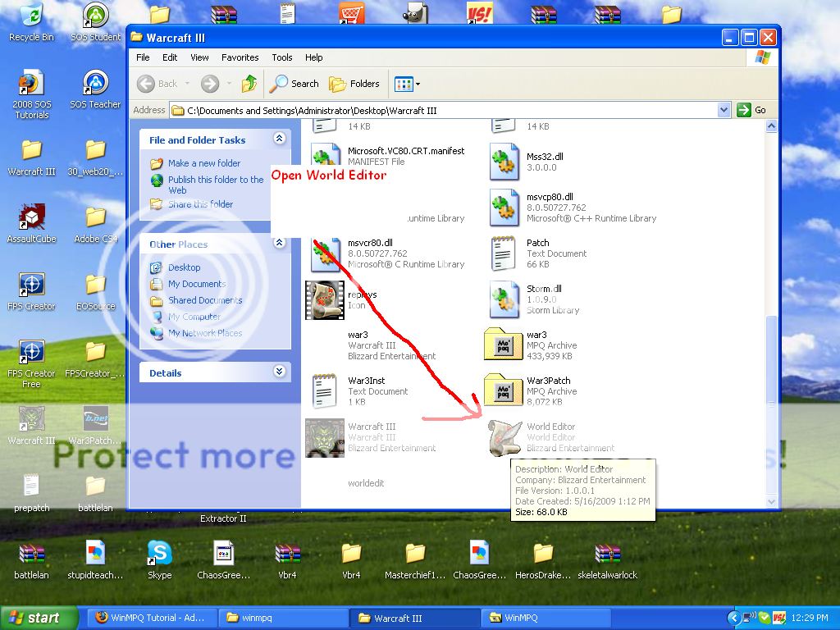Expand the Details panel
Screen dimensions: 840x630
pos(279,372)
